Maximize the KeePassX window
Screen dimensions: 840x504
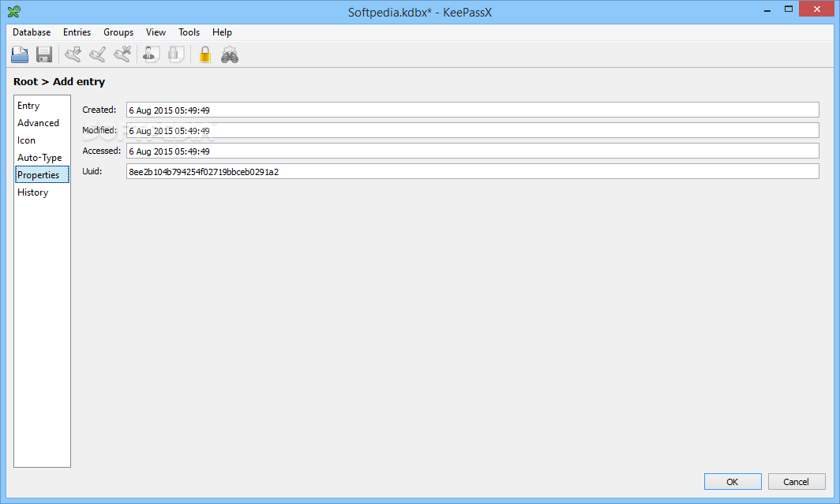pyautogui.click(x=788, y=9)
